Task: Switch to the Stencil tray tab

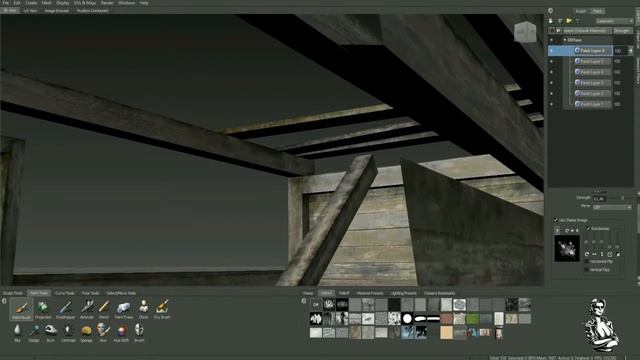Action: pyautogui.click(x=326, y=293)
